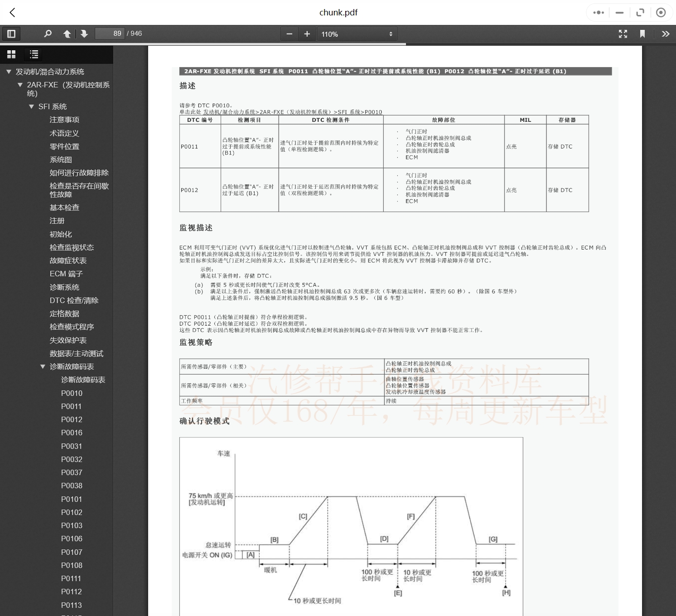Enter presentation fullscreen mode
Image resolution: width=676 pixels, height=616 pixels.
pos(623,34)
